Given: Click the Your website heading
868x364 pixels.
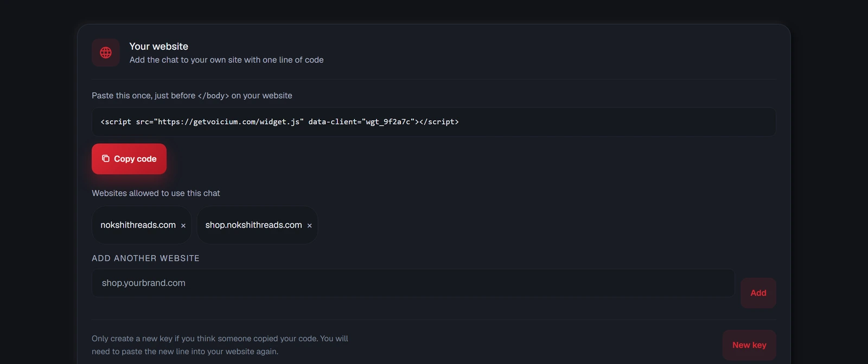Looking at the screenshot, I should (159, 47).
